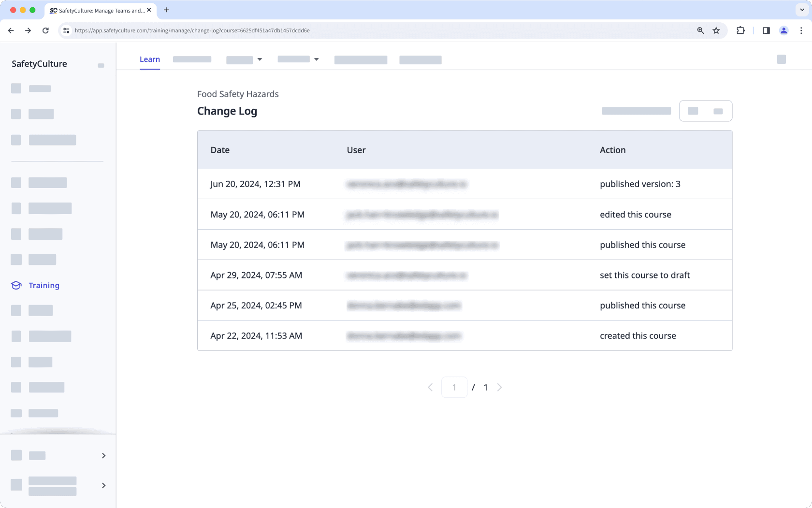Click the browser back arrow
The image size is (812, 508).
tap(11, 30)
